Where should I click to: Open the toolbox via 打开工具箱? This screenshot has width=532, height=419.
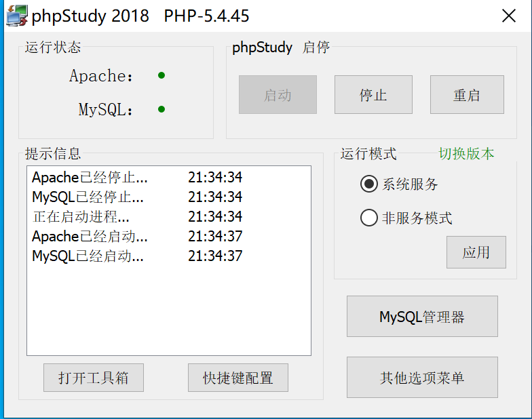click(x=94, y=378)
